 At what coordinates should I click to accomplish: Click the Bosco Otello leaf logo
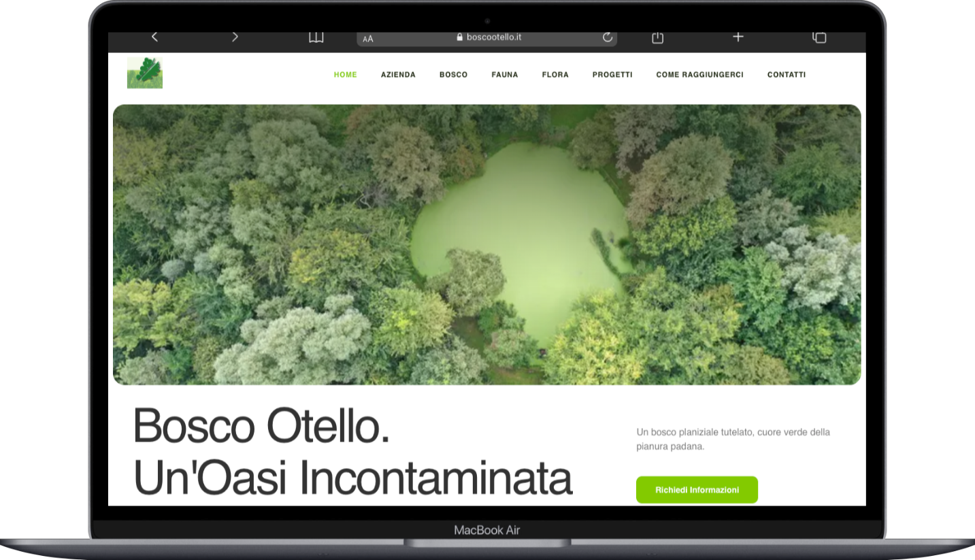point(145,73)
